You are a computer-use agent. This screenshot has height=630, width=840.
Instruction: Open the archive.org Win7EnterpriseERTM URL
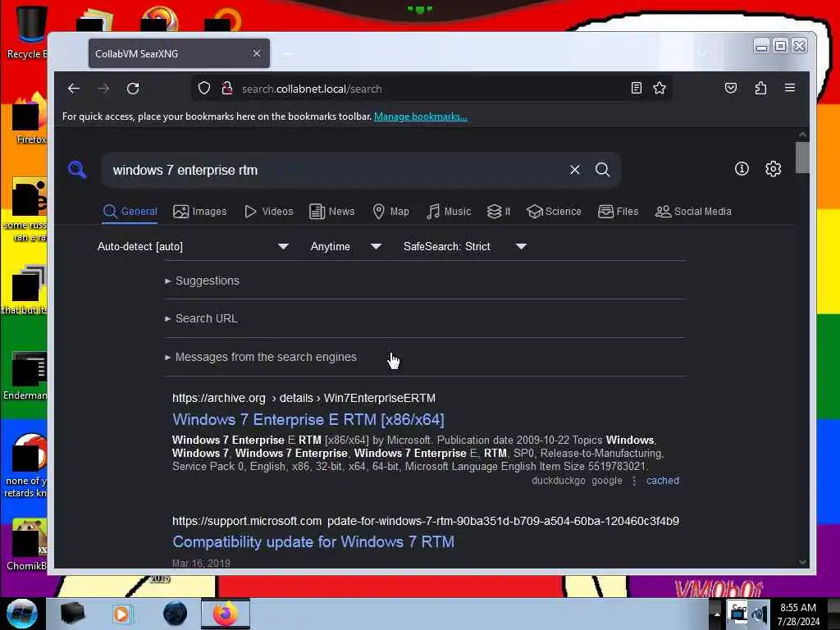click(x=304, y=398)
